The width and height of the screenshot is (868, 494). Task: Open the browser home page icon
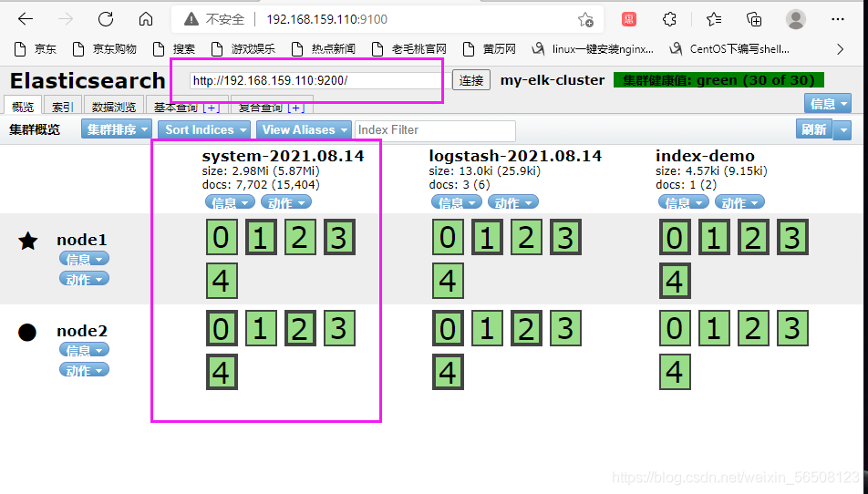(x=146, y=19)
